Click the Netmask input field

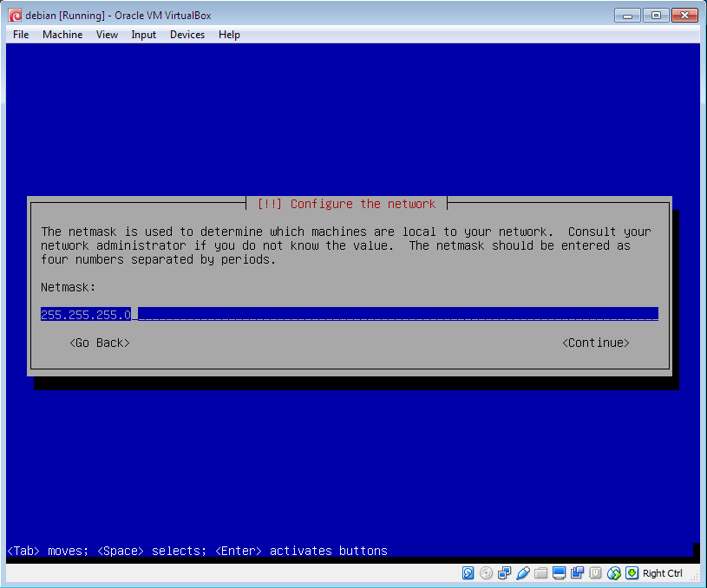pyautogui.click(x=350, y=314)
